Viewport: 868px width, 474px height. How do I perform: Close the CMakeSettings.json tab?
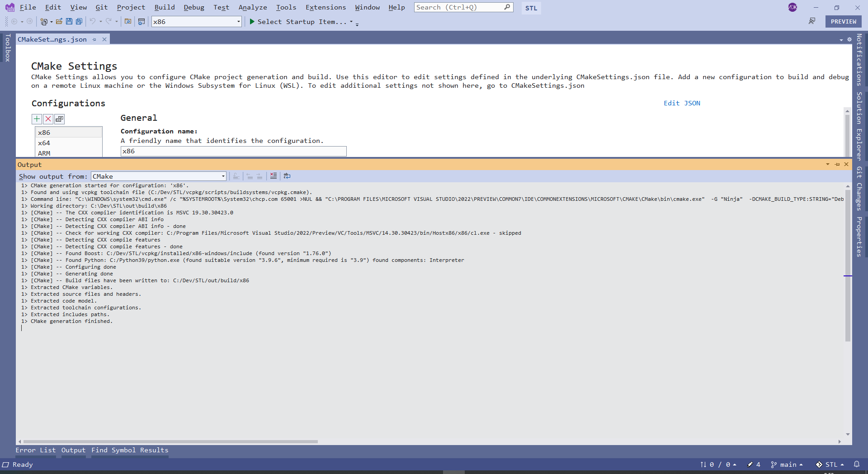coord(104,39)
